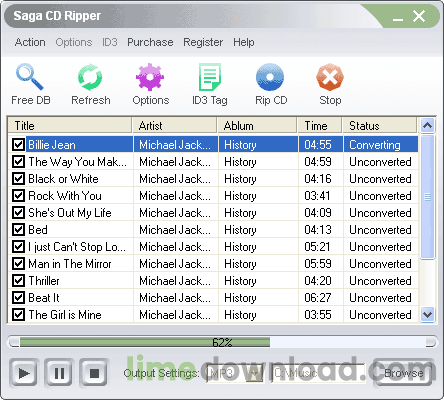
Task: Click the scrollbar up arrow
Action: coord(427,126)
